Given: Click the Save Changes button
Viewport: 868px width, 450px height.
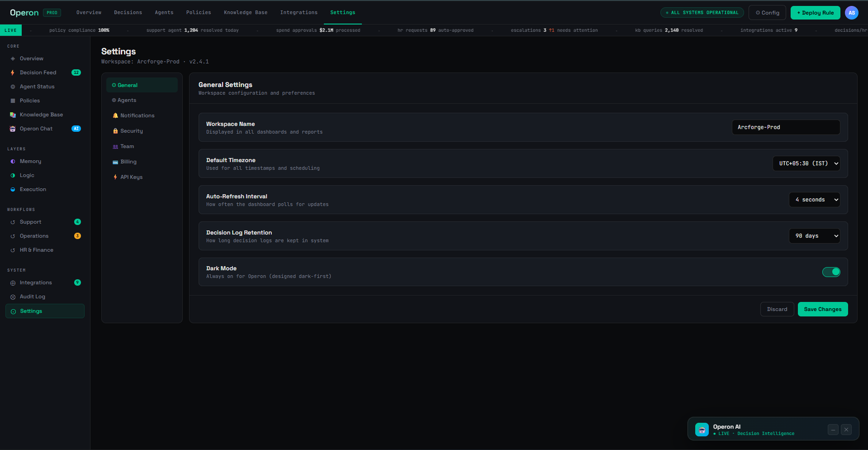Looking at the screenshot, I should coord(822,309).
